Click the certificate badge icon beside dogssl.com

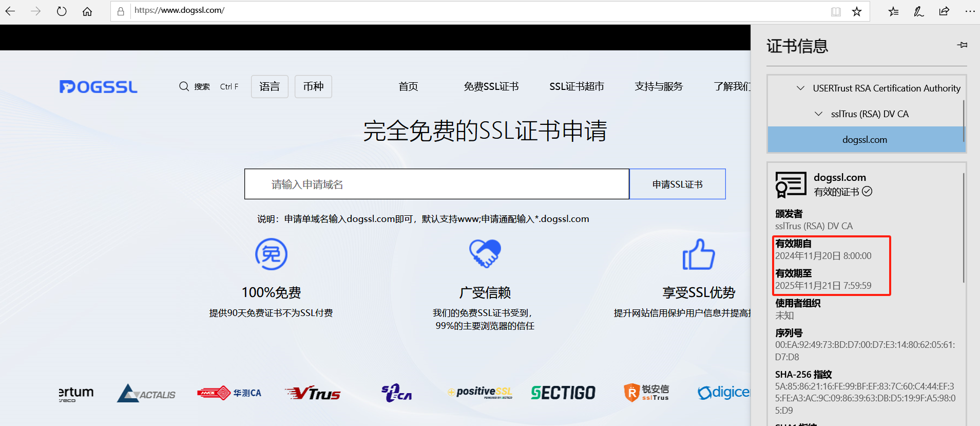point(791,185)
